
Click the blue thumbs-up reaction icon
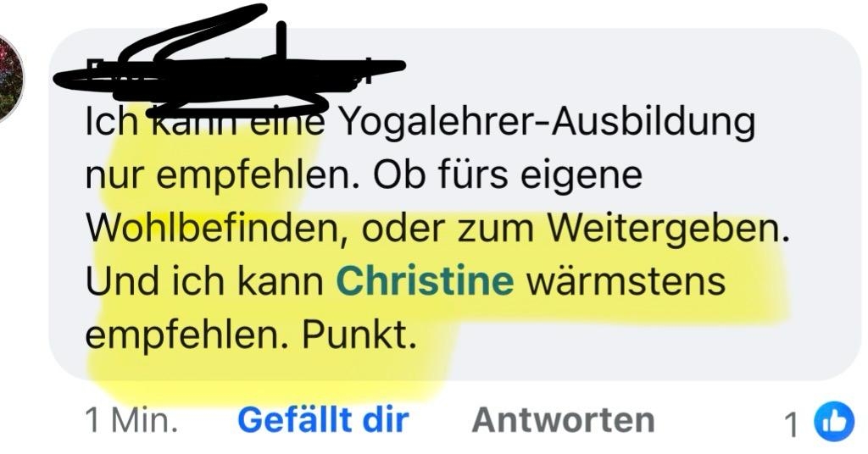click(833, 422)
